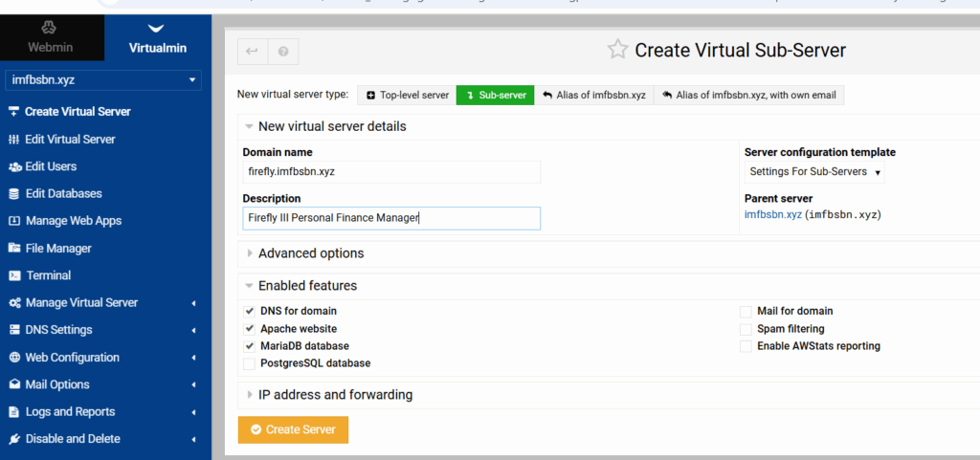
Task: Click the Edit Users people icon
Action: click(14, 167)
